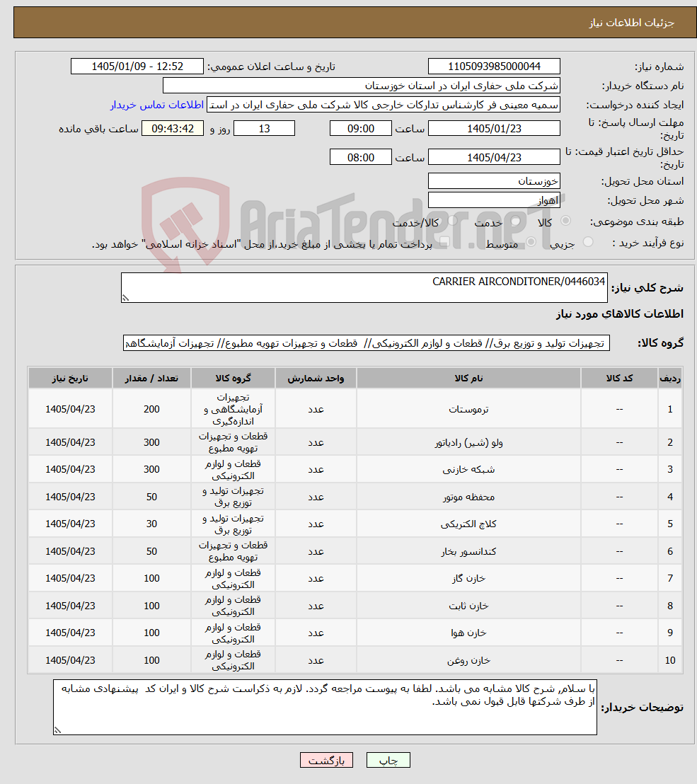This screenshot has width=697, height=784.
Task: Click the item name محفظه موتور
Action: coord(468,497)
